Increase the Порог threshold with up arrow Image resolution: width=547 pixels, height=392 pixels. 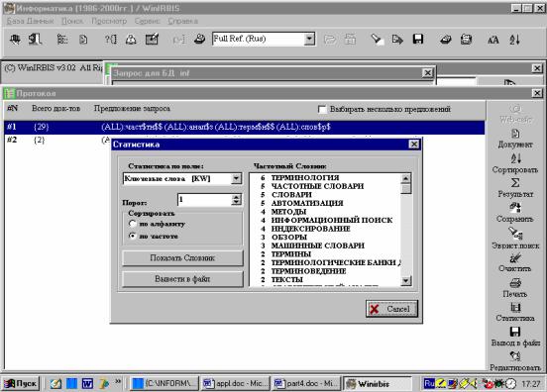236,197
